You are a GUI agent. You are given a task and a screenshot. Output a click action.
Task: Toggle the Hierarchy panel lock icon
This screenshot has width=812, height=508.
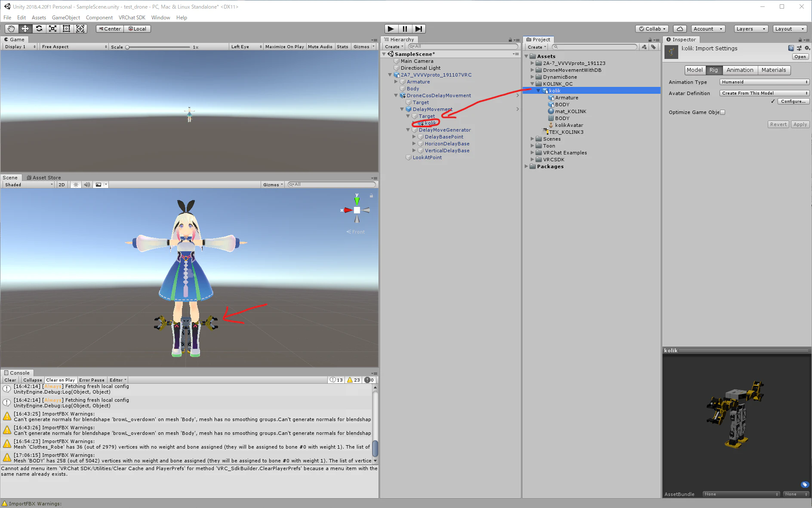click(510, 40)
